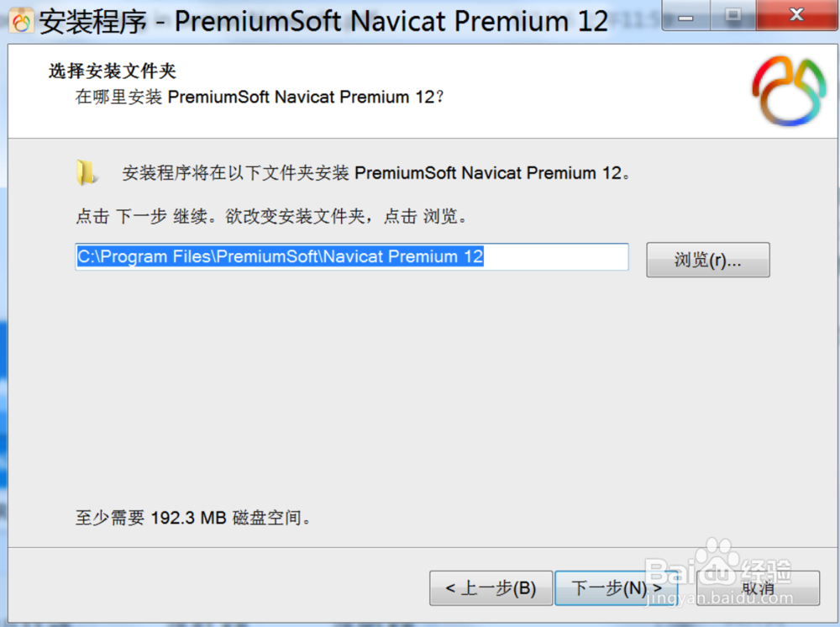Click the highlighted install path text field
Viewport: 840px width, 627px height.
click(x=351, y=256)
